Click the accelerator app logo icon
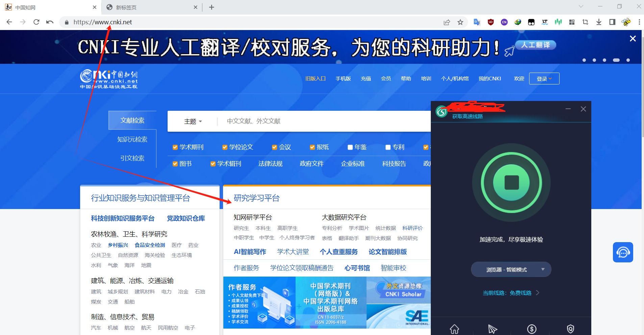644x335 pixels. (x=442, y=111)
